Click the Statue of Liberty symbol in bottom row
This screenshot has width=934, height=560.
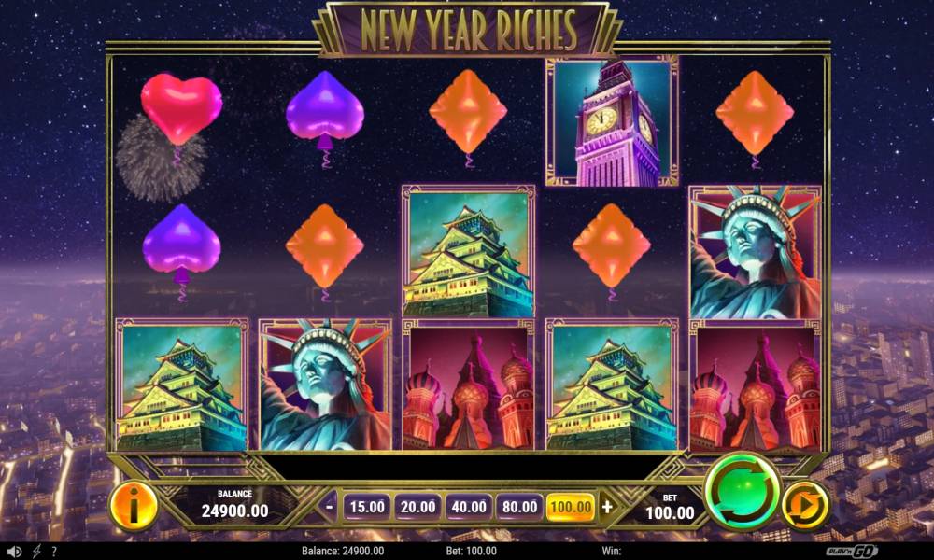[325, 385]
